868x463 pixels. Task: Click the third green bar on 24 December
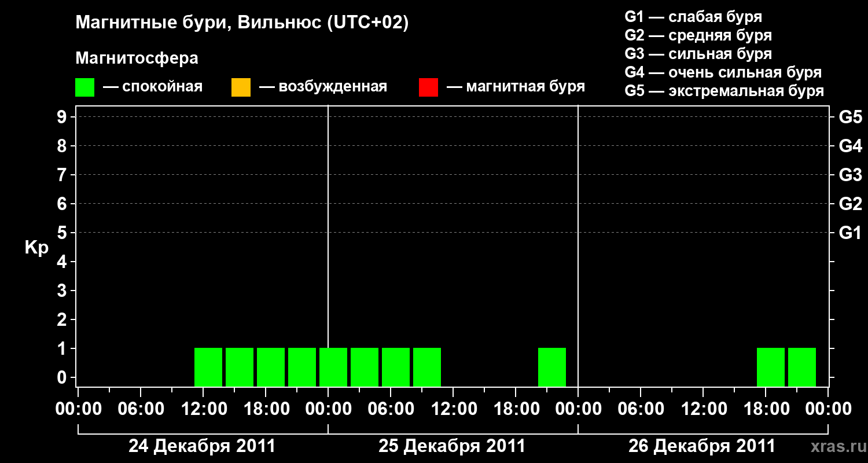(271, 367)
